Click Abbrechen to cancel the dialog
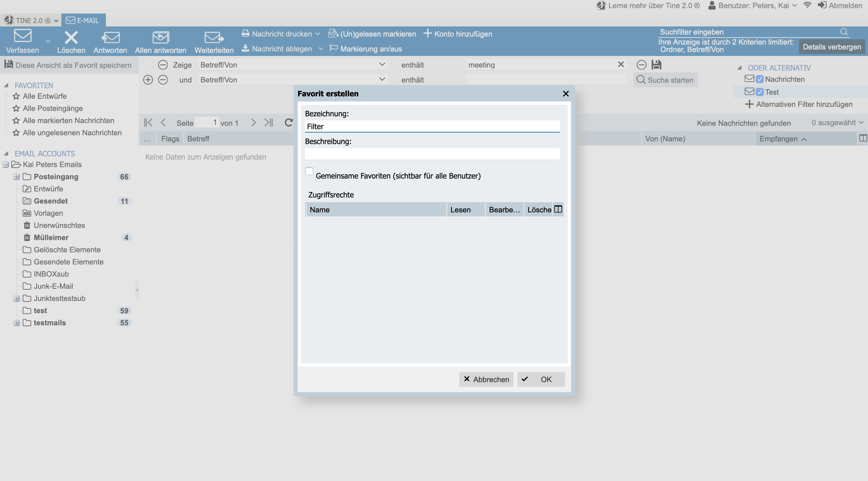This screenshot has height=481, width=868. (486, 379)
